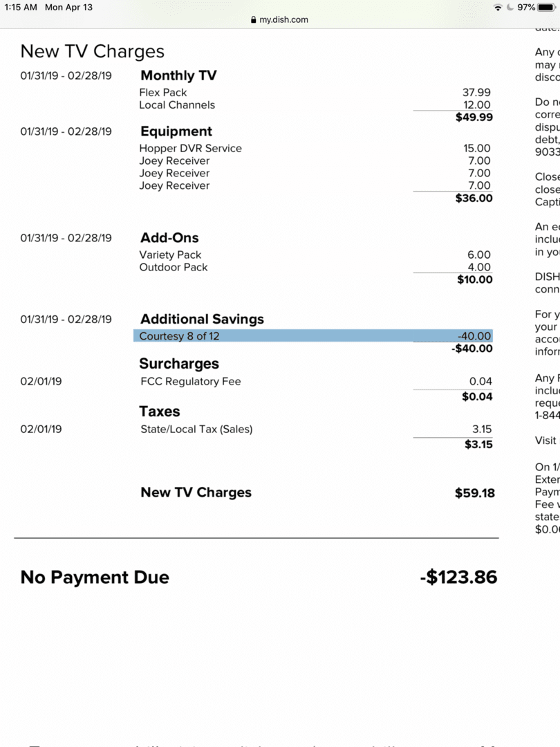
Task: Click the Local Channels line item
Action: click(177, 105)
